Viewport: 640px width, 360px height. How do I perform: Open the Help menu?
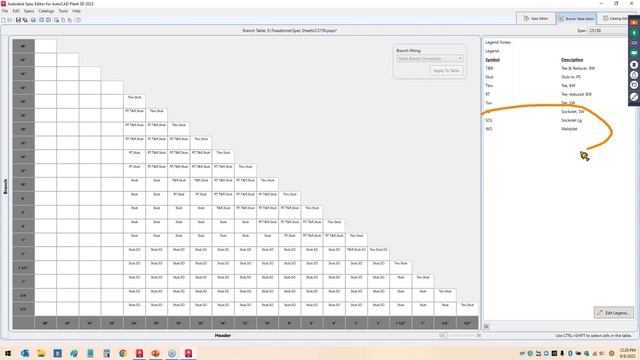click(x=76, y=11)
